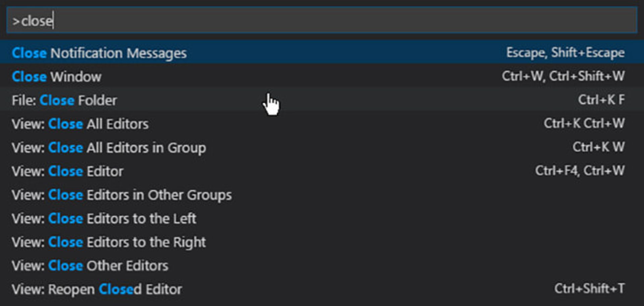Choose Close Editors to the Left
The height and width of the screenshot is (306, 644).
(322, 218)
